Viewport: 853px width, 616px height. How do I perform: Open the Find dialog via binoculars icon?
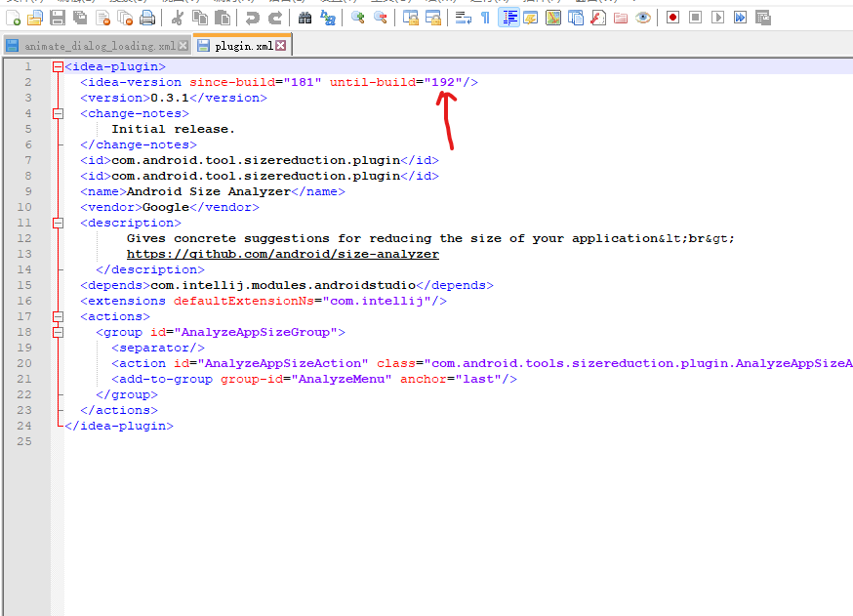[305, 17]
